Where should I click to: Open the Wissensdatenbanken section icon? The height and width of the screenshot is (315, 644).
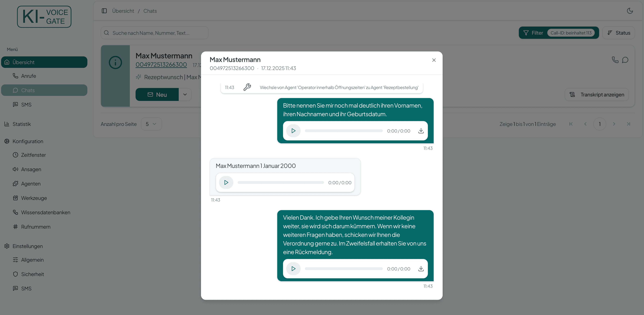pyautogui.click(x=15, y=212)
